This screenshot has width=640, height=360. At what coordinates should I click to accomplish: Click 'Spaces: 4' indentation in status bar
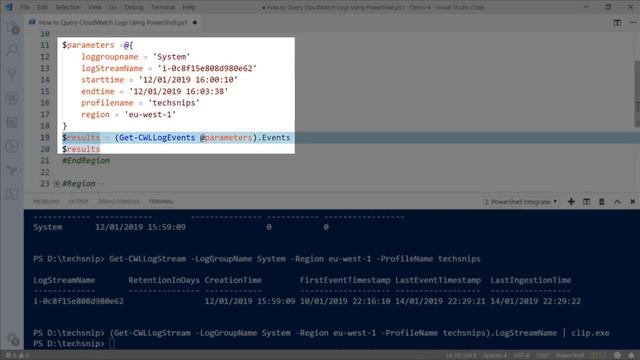coord(496,355)
